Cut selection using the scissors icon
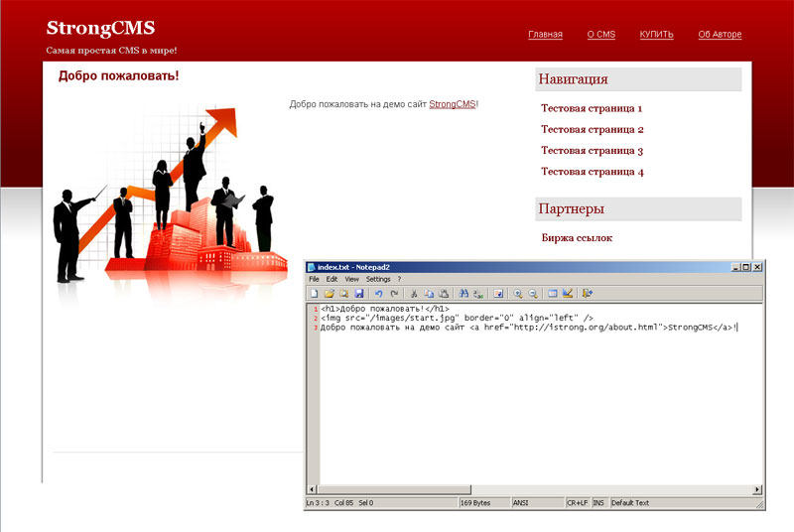This screenshot has width=794, height=532. [x=414, y=293]
